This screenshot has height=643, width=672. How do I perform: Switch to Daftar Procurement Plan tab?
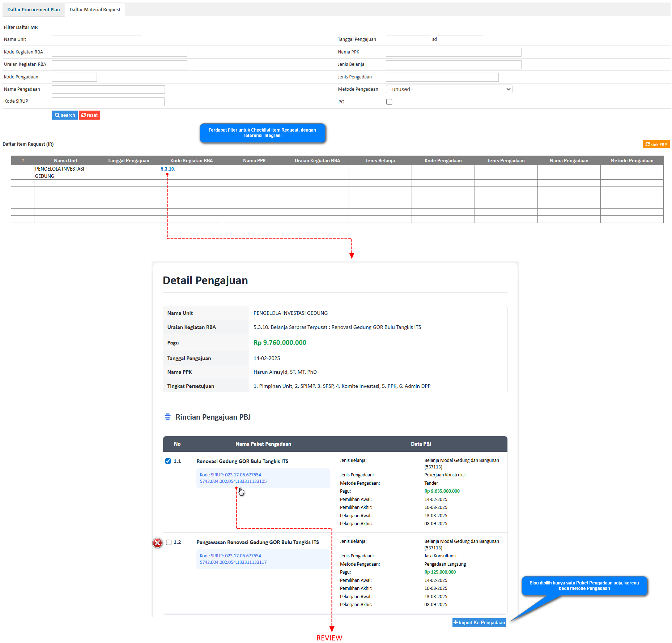click(34, 10)
